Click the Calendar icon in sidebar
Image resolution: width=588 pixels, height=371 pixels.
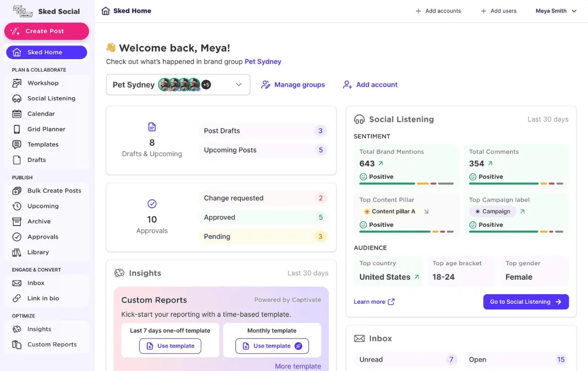click(17, 114)
